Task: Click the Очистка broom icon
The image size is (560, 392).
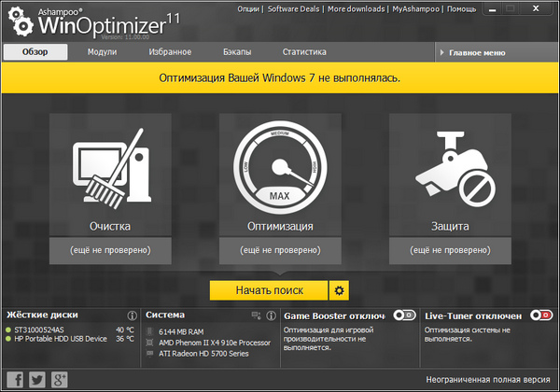Action: (111, 167)
